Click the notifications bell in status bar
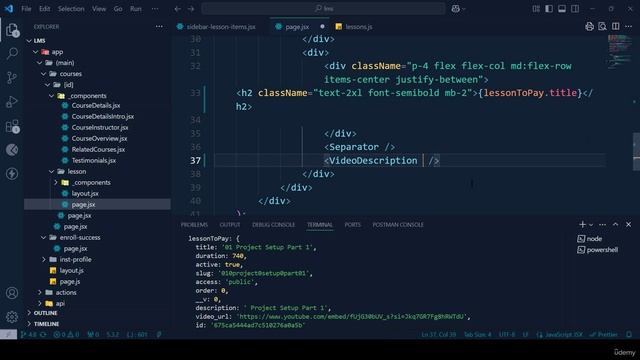 point(629,335)
